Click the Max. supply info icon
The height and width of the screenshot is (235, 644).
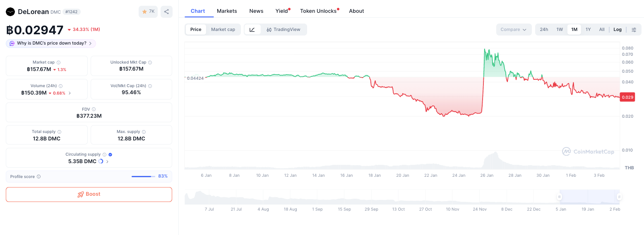(144, 132)
